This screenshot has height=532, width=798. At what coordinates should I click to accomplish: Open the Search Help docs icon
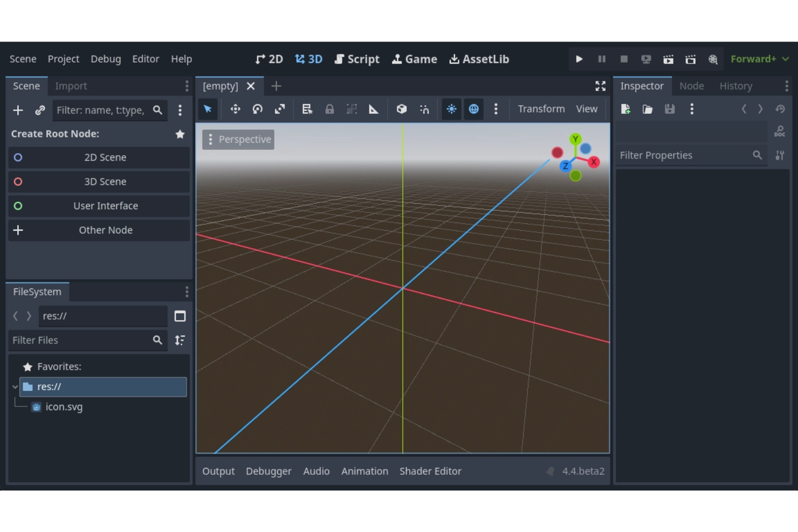779,131
